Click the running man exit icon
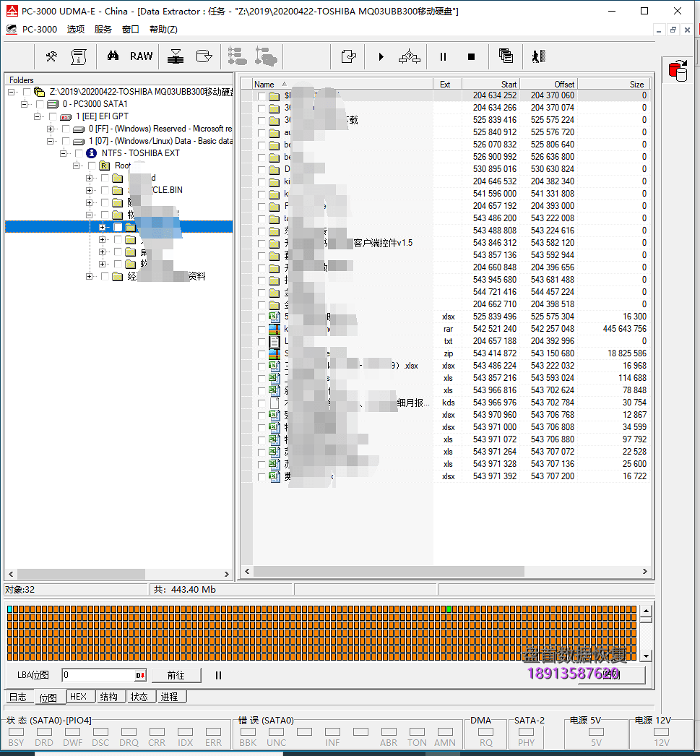700x756 pixels. [x=539, y=57]
